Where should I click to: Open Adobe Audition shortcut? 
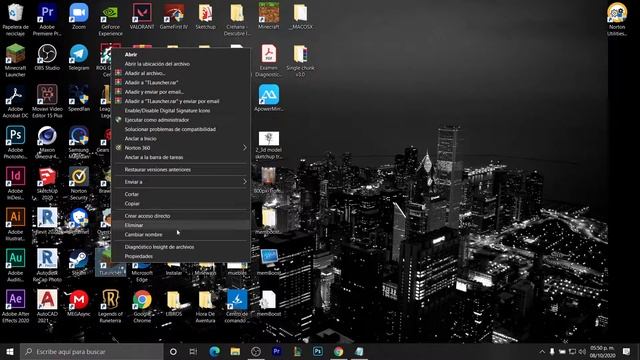16,265
